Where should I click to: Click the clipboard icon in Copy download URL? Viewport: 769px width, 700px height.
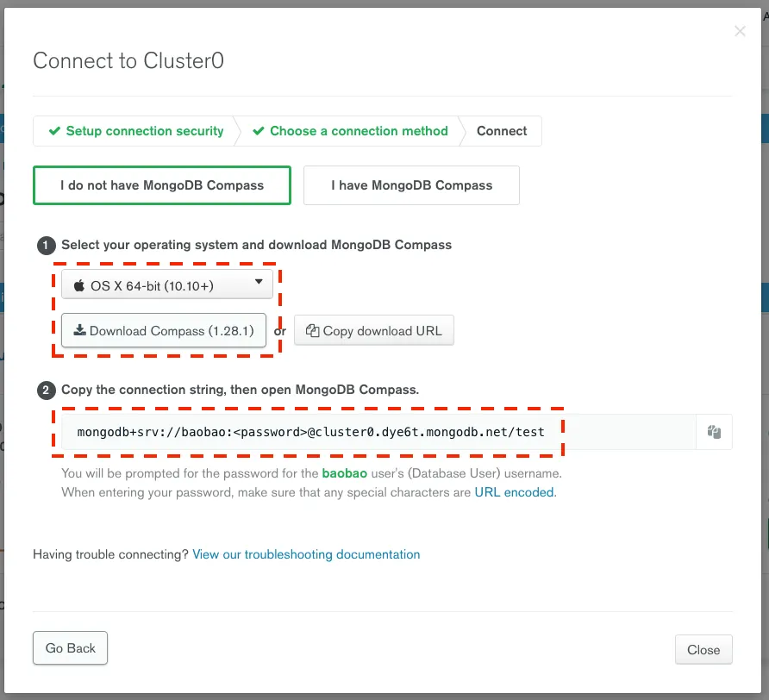[312, 331]
